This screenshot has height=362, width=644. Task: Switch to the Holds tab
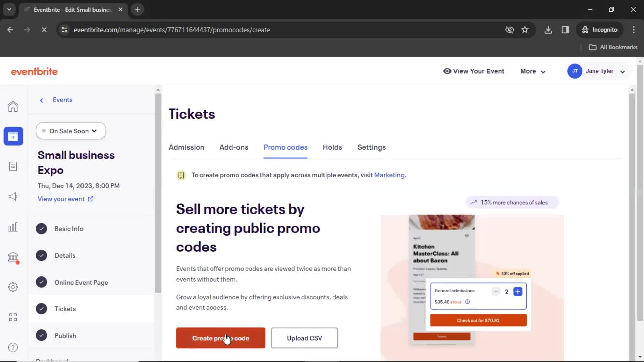click(332, 147)
